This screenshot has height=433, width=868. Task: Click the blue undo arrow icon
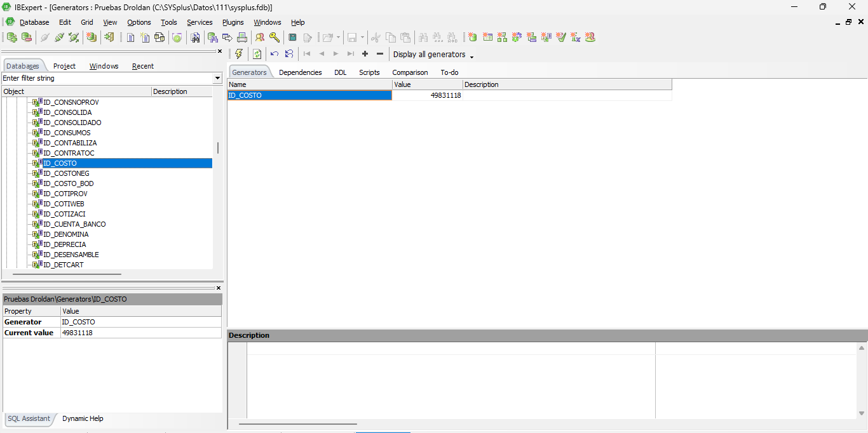[275, 54]
